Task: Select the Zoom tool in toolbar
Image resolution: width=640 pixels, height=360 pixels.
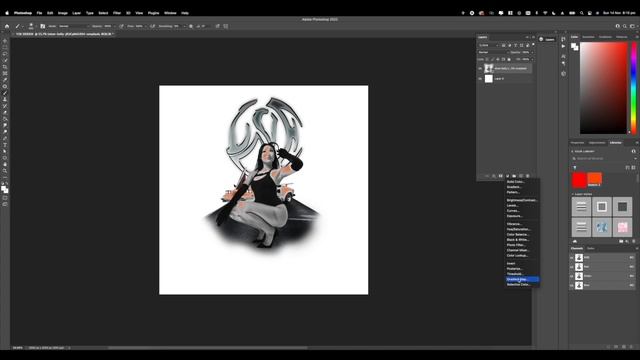Action: 5,171
